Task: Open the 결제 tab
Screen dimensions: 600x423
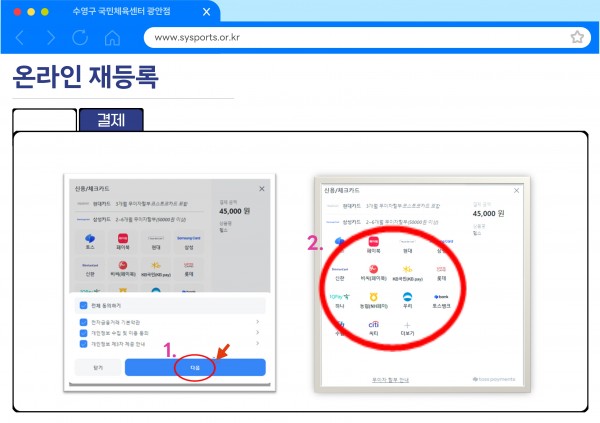Action: pos(111,120)
